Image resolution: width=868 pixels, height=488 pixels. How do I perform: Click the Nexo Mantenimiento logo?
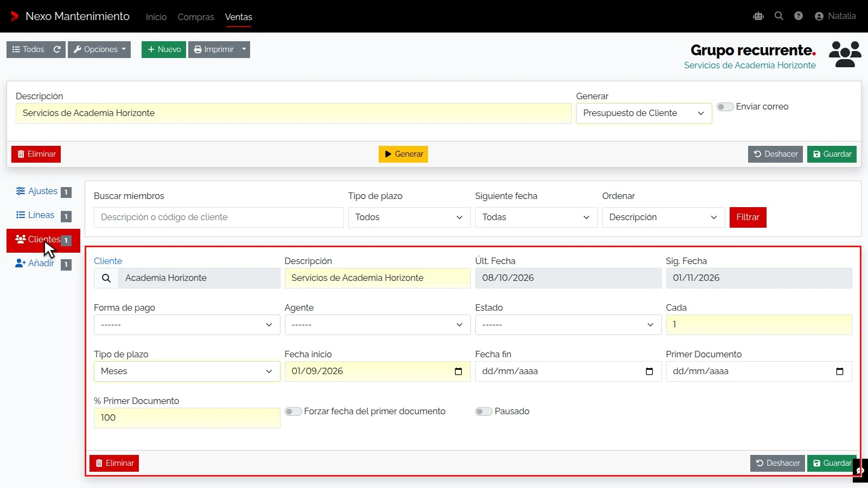[70, 16]
